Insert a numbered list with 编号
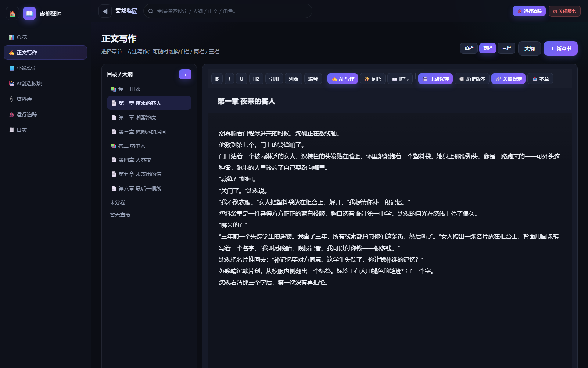The height and width of the screenshot is (368, 588). point(313,79)
